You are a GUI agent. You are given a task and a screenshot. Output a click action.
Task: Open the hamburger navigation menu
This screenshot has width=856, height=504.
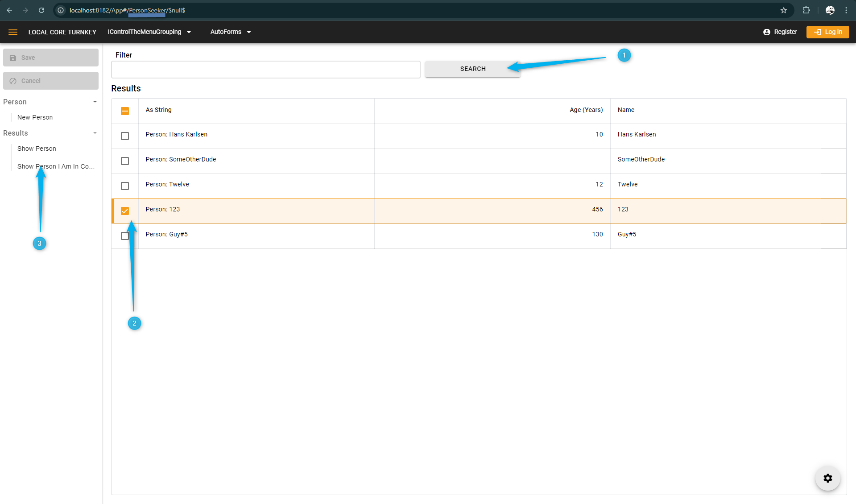pos(13,32)
